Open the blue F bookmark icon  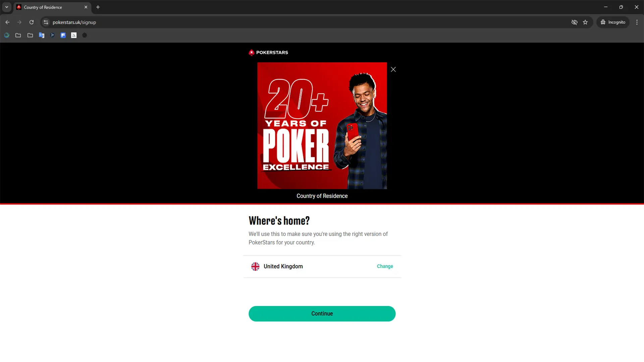[63, 35]
